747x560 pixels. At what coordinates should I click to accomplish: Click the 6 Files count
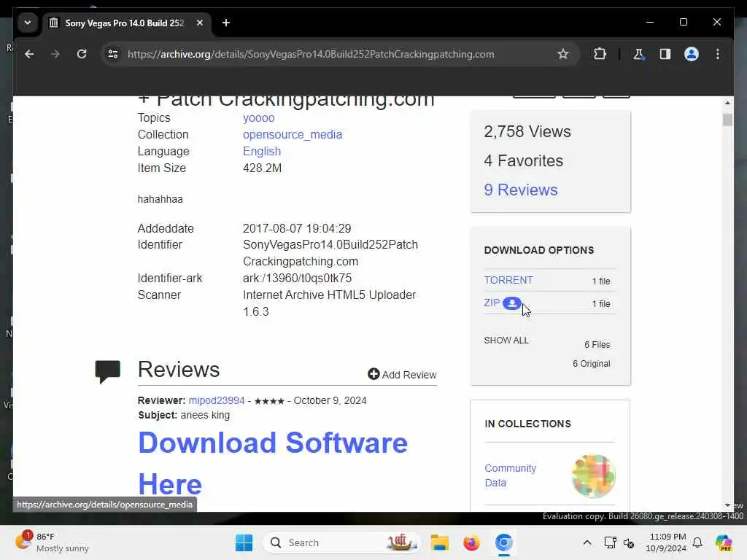click(x=597, y=345)
